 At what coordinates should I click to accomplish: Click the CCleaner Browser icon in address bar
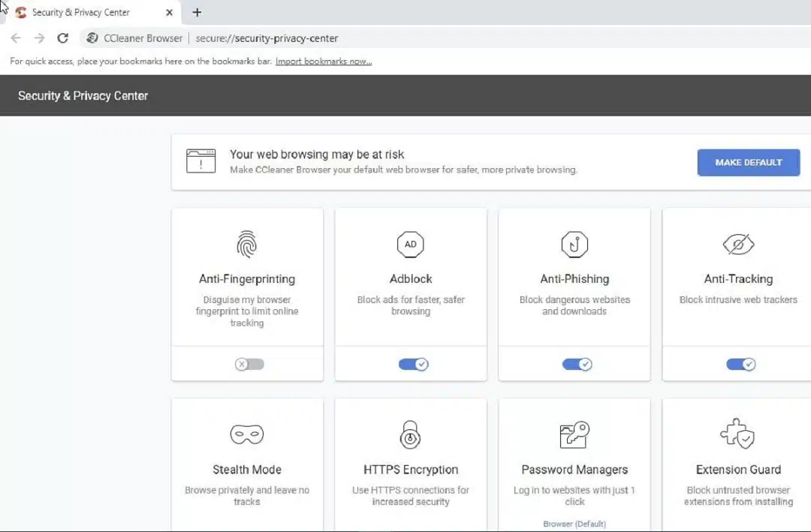tap(92, 38)
